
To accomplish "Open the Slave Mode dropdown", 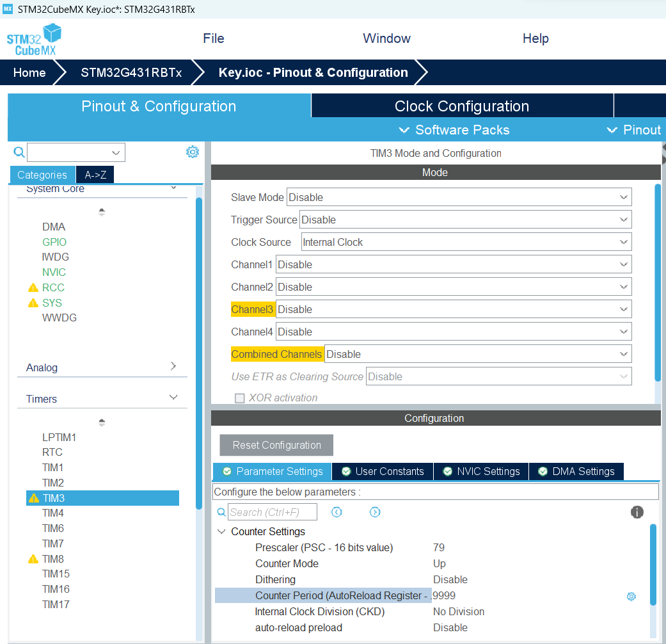I will (x=459, y=197).
